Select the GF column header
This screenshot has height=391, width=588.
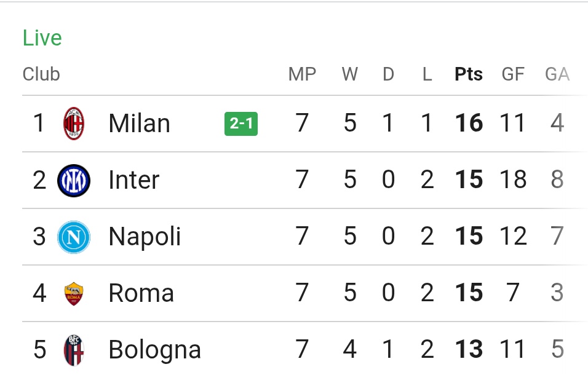point(512,74)
